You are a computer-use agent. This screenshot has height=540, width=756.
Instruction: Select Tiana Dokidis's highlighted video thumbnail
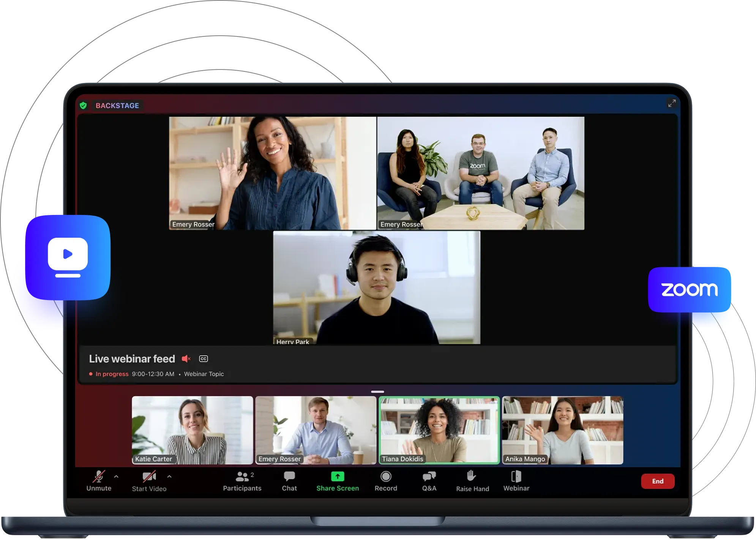click(x=439, y=430)
